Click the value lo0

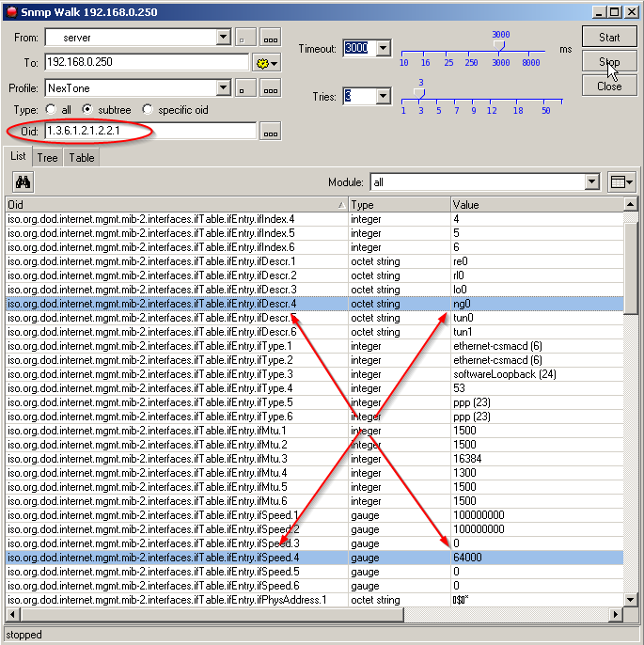pos(460,290)
